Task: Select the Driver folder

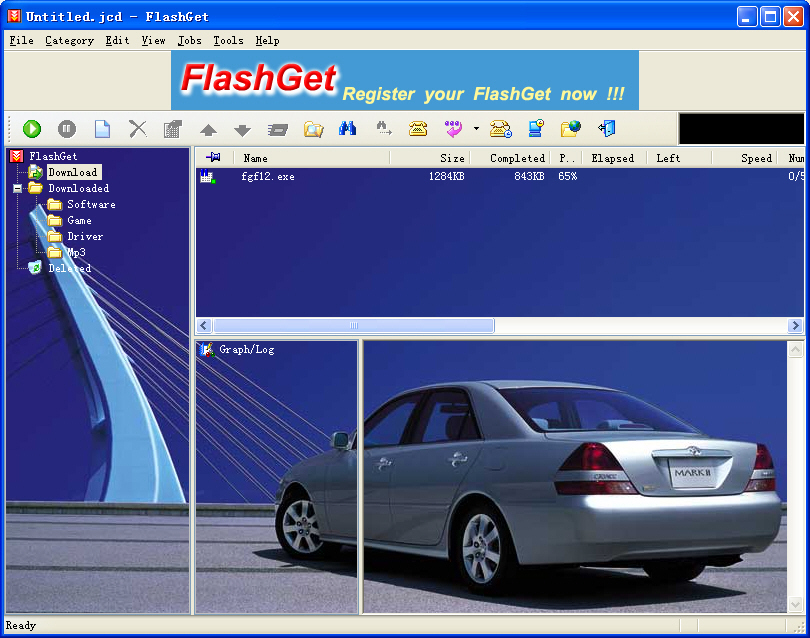Action: 85,236
